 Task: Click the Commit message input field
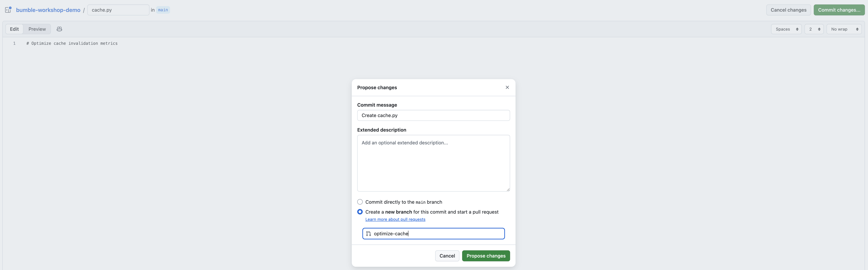tap(433, 115)
